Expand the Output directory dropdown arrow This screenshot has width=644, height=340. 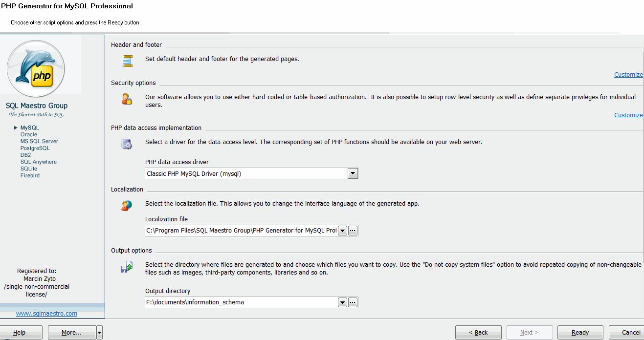tap(343, 302)
